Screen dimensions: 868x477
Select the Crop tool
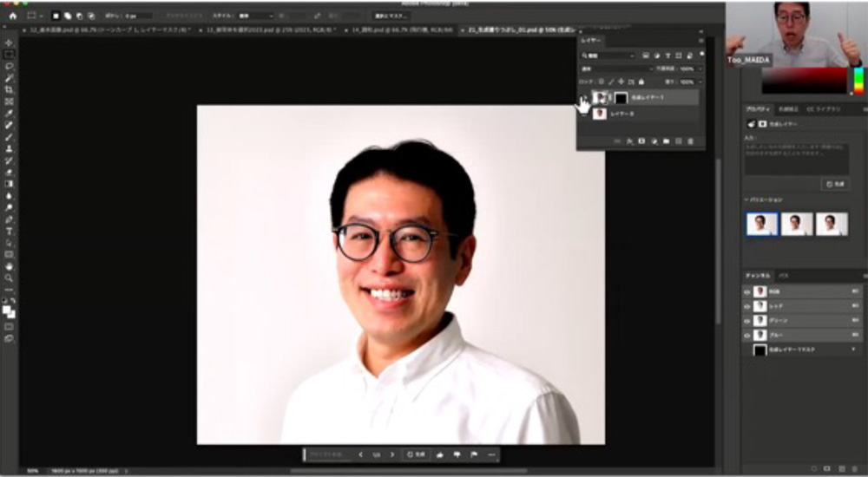point(9,89)
